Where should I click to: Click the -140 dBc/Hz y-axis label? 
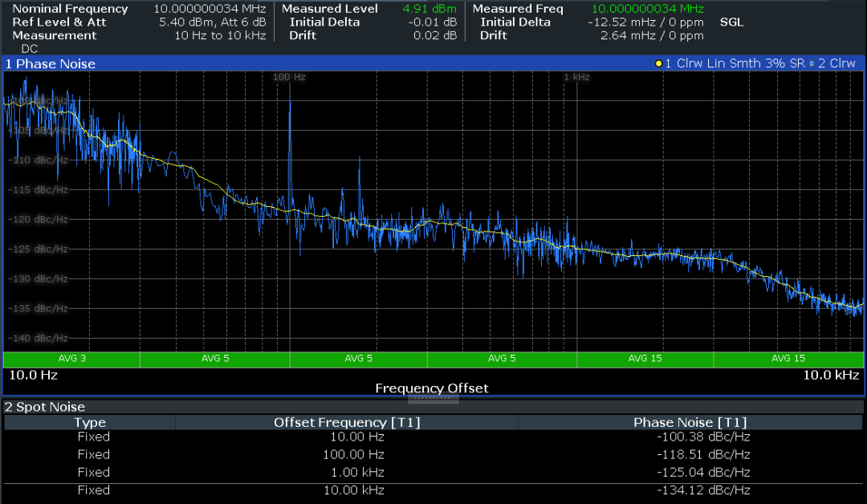point(39,338)
